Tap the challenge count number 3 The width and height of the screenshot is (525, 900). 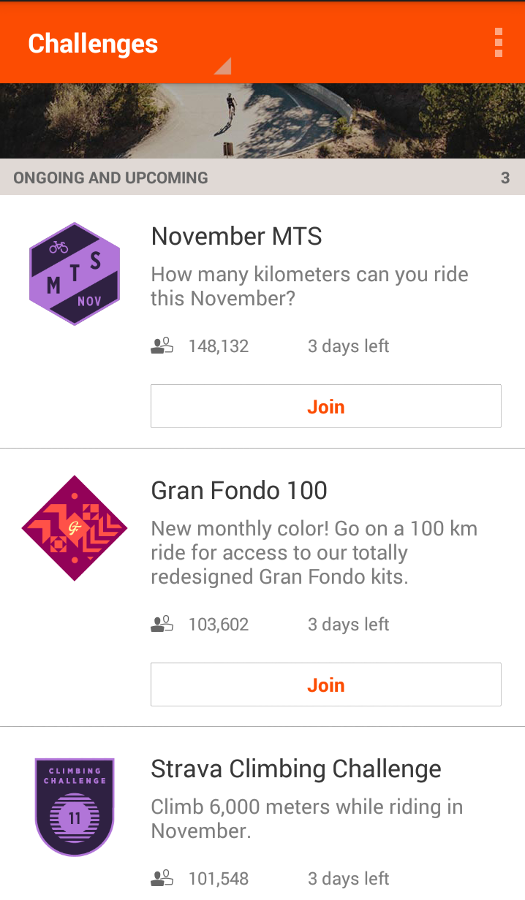coord(505,177)
